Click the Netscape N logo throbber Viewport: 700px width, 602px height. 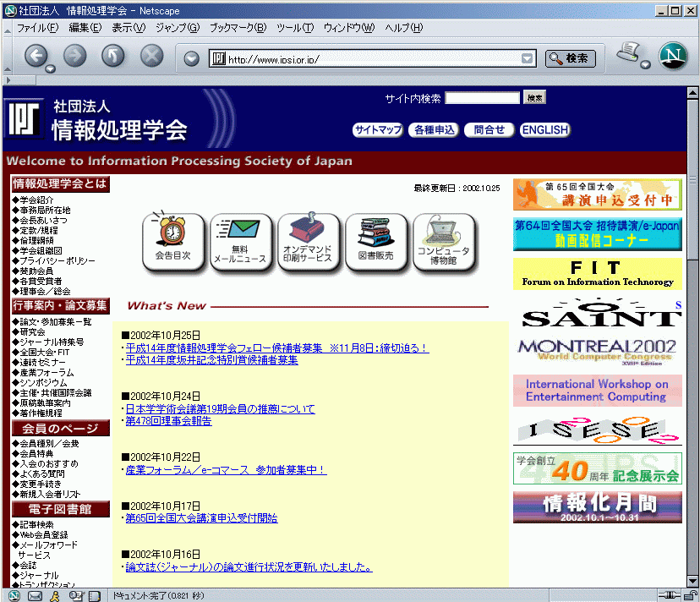(x=673, y=56)
